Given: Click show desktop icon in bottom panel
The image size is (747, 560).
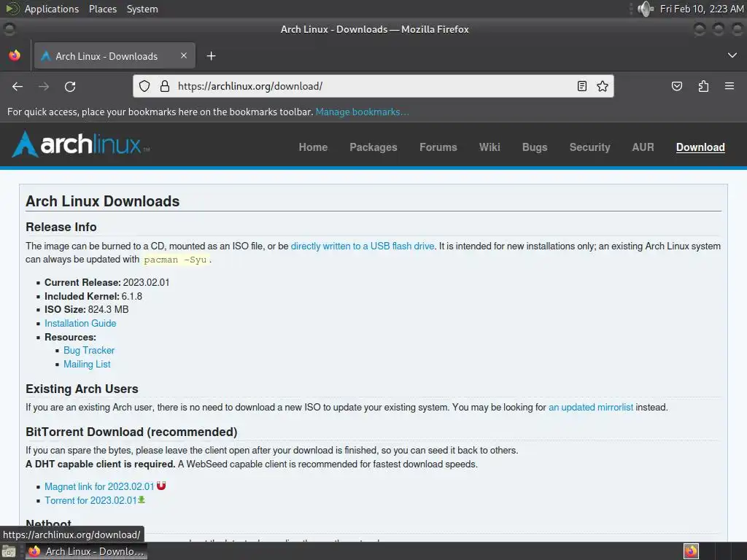Looking at the screenshot, I should point(9,551).
